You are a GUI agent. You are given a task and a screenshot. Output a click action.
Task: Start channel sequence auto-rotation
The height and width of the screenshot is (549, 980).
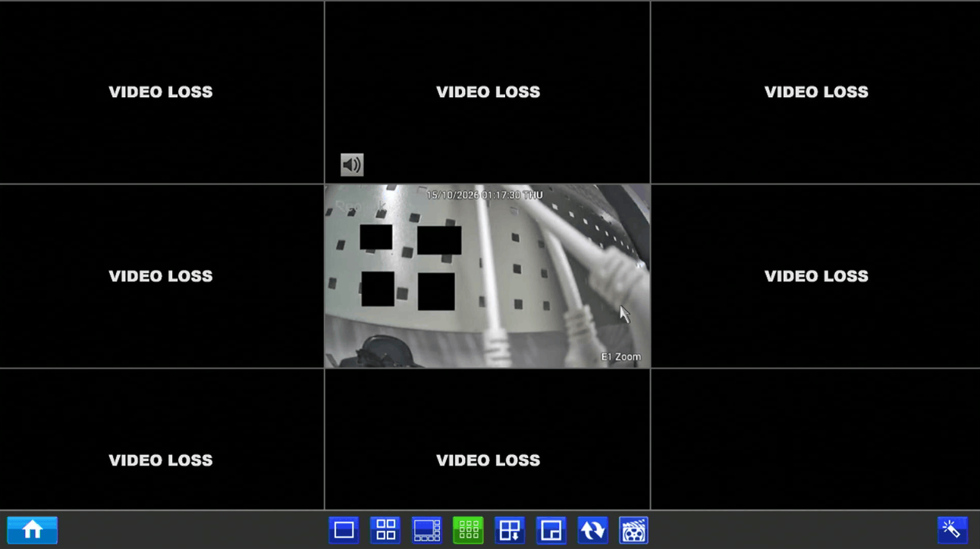click(x=592, y=530)
